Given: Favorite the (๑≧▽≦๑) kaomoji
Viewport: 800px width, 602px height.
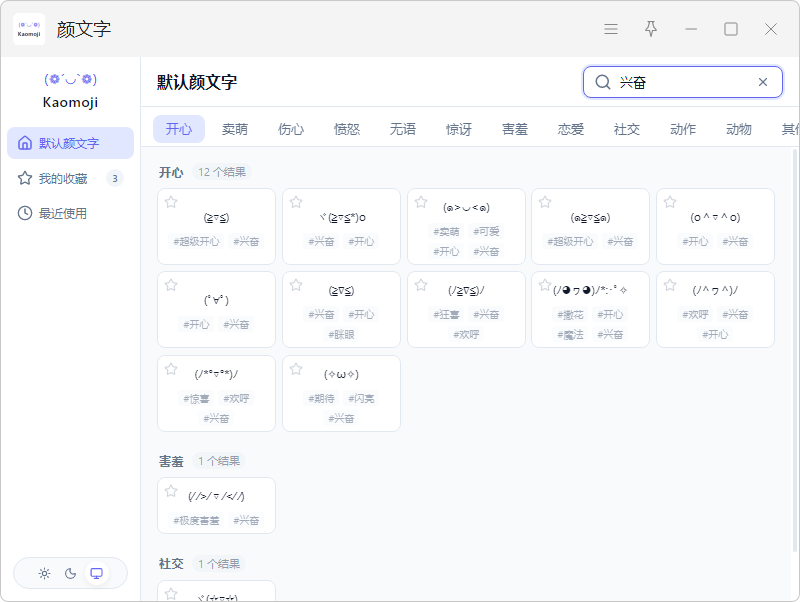Looking at the screenshot, I should coord(545,202).
